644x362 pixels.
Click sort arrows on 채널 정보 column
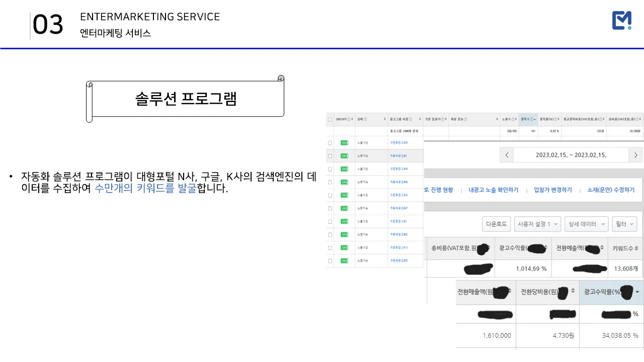(x=497, y=119)
